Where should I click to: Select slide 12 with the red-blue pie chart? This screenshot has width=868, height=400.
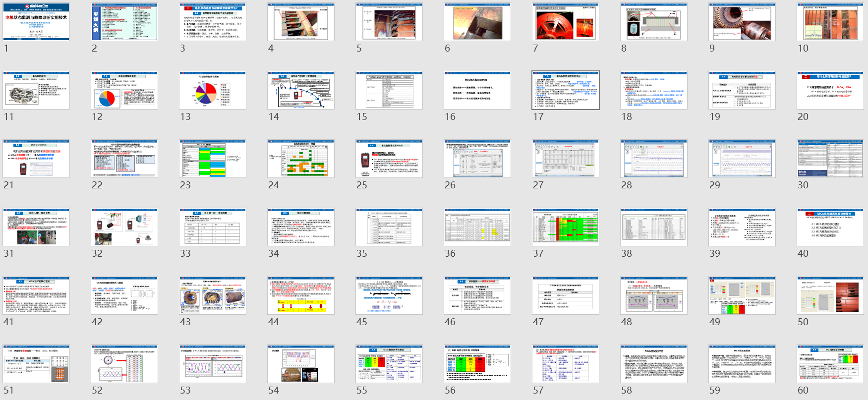(x=124, y=91)
